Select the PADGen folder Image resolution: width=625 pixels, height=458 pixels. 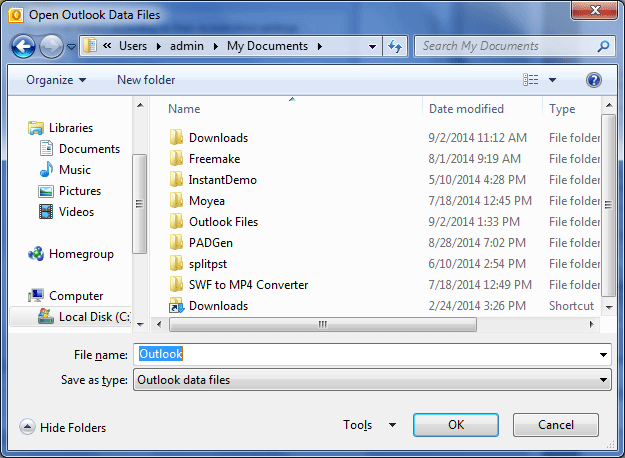point(210,243)
